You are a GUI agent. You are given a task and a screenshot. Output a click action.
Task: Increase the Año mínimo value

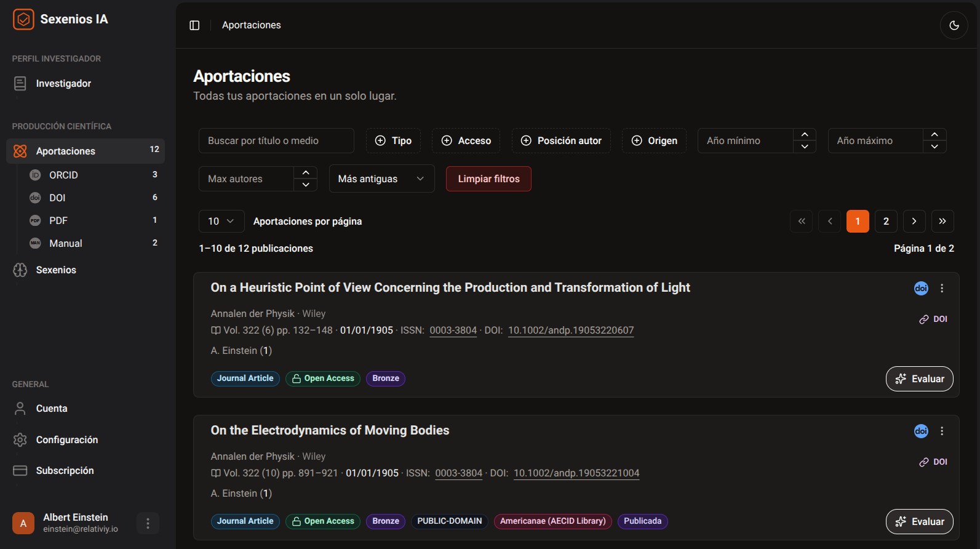click(x=804, y=135)
